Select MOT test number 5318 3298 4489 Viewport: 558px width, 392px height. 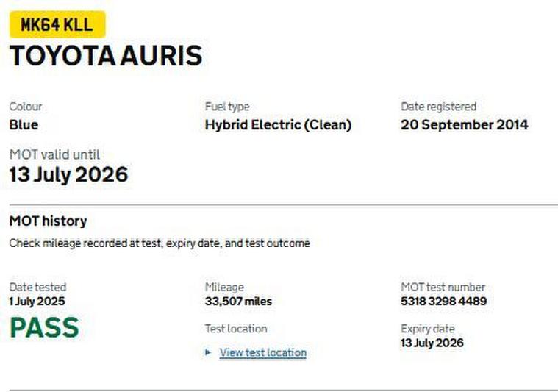pos(443,302)
